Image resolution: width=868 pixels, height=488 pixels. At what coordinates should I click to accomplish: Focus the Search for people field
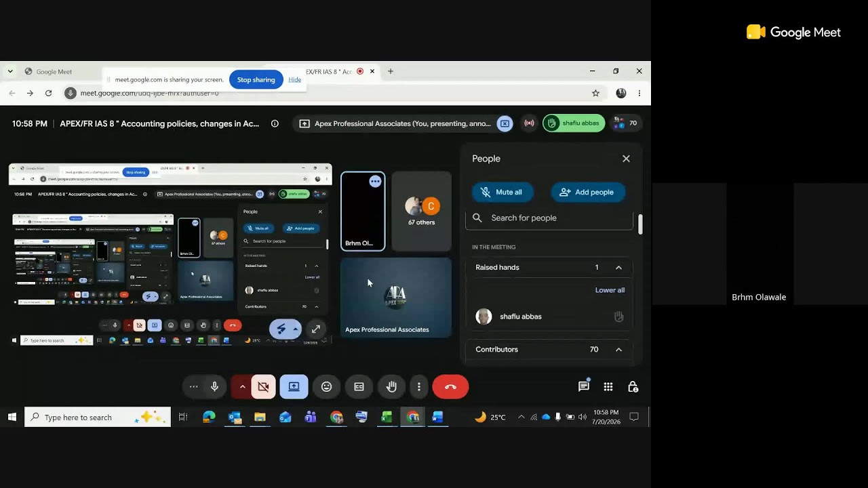pos(549,218)
